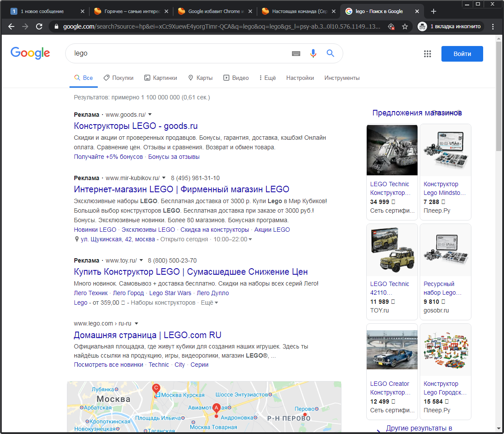Open 'Инструменты' search tools
The image size is (504, 434).
pyautogui.click(x=342, y=78)
